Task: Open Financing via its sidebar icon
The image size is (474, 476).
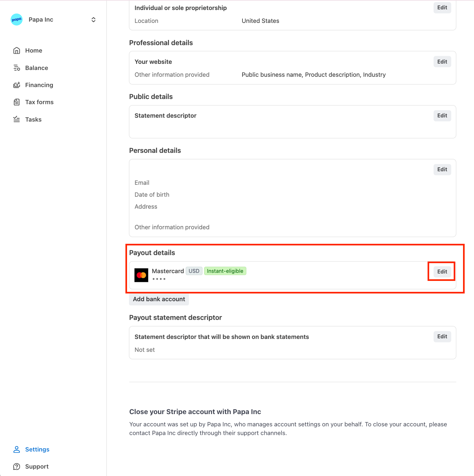Action: point(17,85)
